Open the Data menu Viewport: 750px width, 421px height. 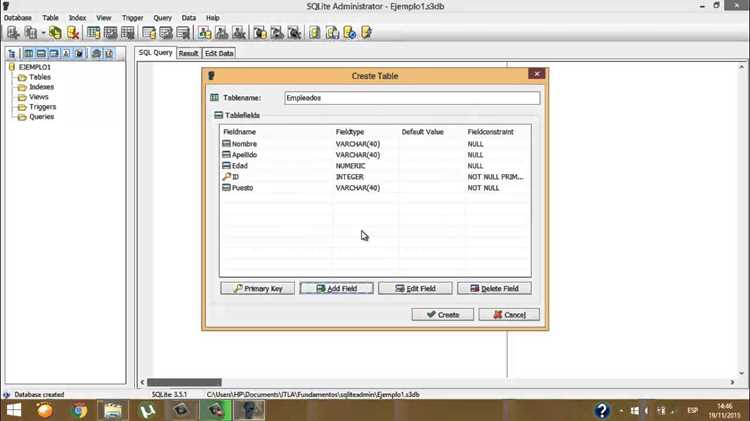click(x=189, y=18)
